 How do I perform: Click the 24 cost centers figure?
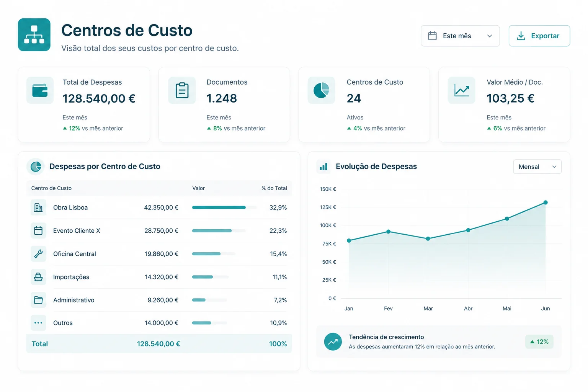[x=354, y=98]
